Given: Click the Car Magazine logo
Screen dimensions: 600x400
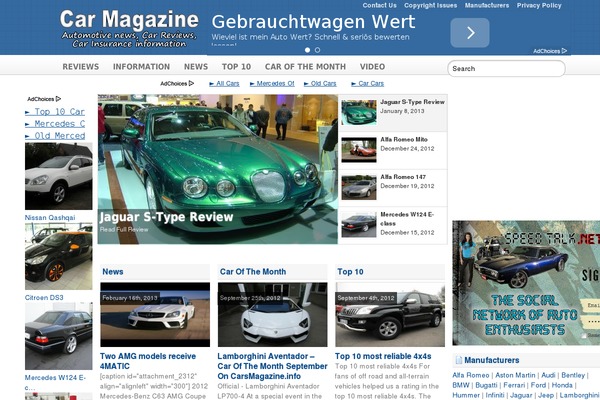Looking at the screenshot, I should coord(129,28).
